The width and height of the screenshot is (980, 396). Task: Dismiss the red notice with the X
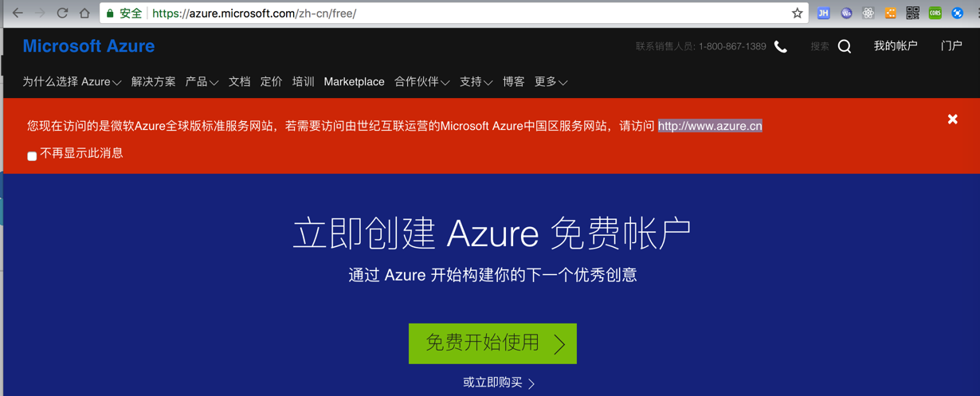pos(952,120)
